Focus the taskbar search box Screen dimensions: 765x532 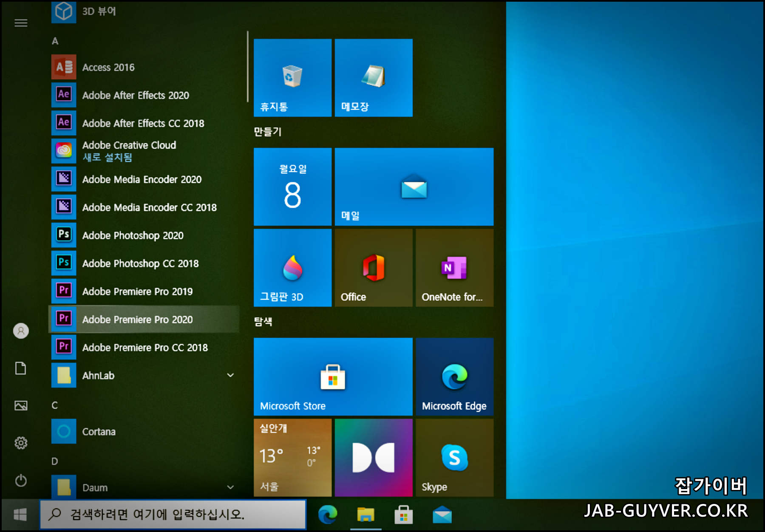(x=173, y=515)
